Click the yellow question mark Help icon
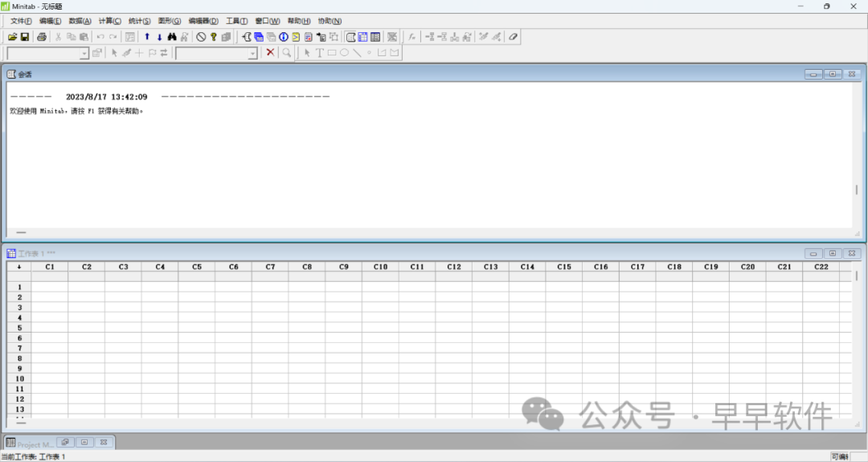Viewport: 868px width, 462px height. (x=214, y=37)
